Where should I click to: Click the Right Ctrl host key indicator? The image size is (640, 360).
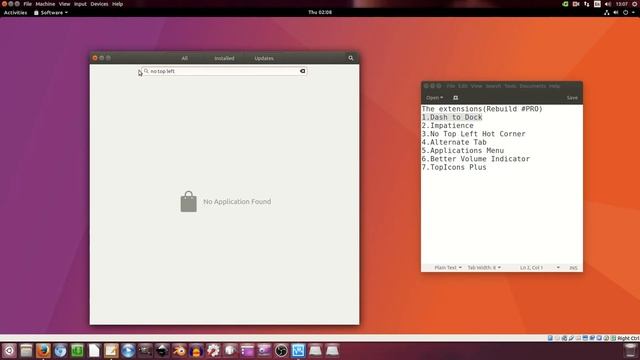(x=628, y=338)
